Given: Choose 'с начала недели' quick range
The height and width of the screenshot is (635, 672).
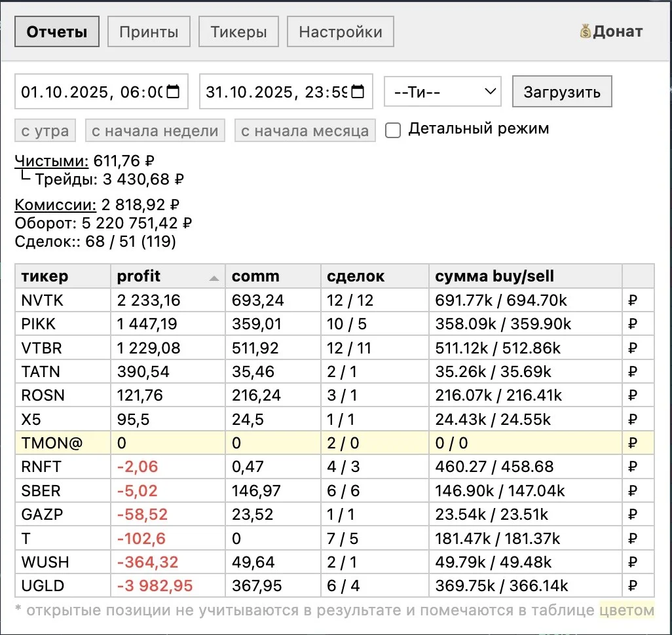Looking at the screenshot, I should point(155,130).
